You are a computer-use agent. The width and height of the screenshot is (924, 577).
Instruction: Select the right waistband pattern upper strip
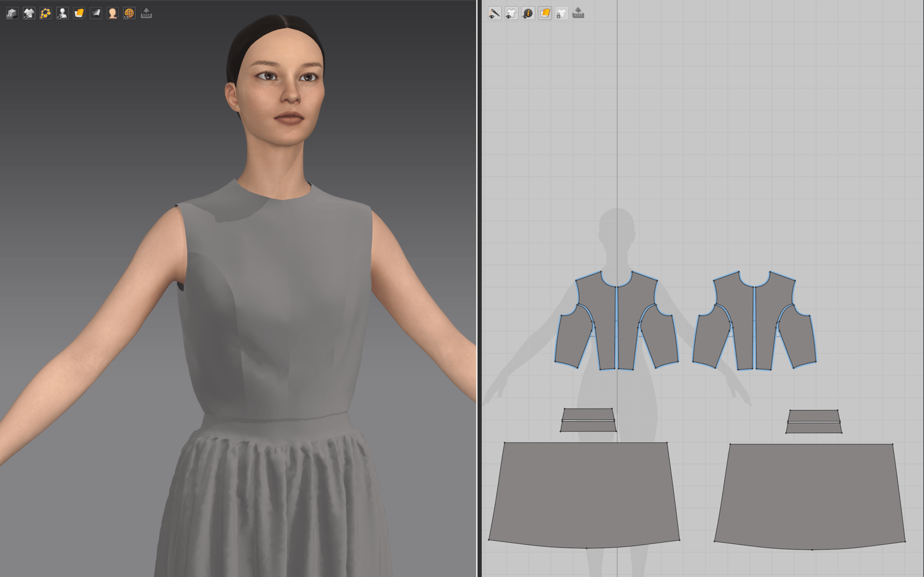[x=814, y=415]
